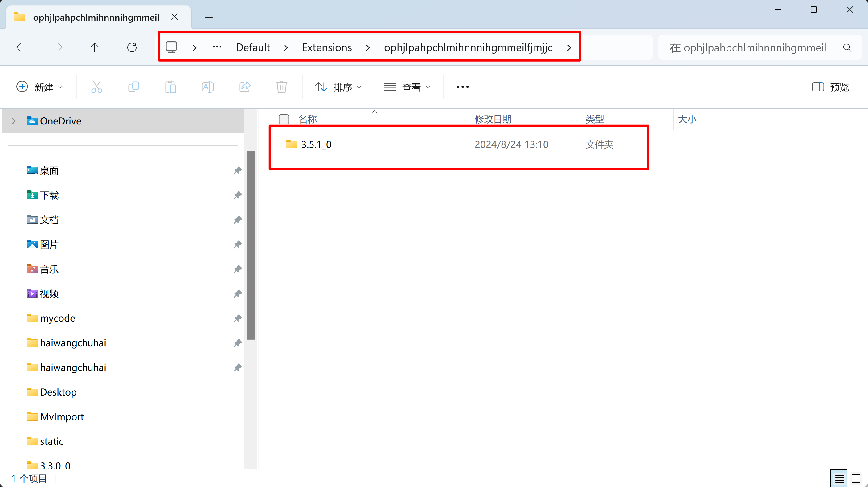Image resolution: width=868 pixels, height=487 pixels.
Task: Click the sidebar vertical scrollbar thumb
Action: click(251, 245)
